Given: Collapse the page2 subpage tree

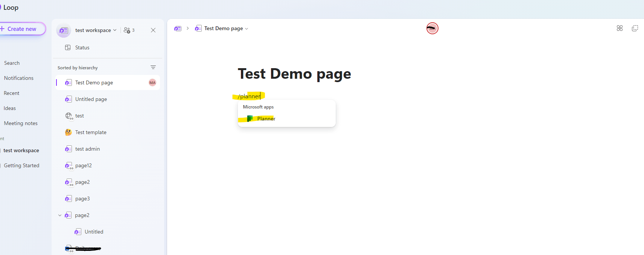Looking at the screenshot, I should (x=60, y=215).
